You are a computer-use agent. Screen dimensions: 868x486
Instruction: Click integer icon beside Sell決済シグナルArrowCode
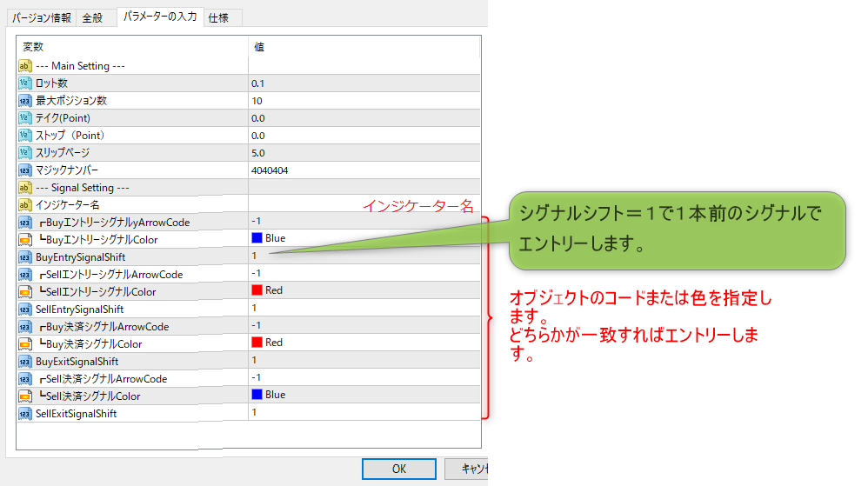tap(24, 379)
